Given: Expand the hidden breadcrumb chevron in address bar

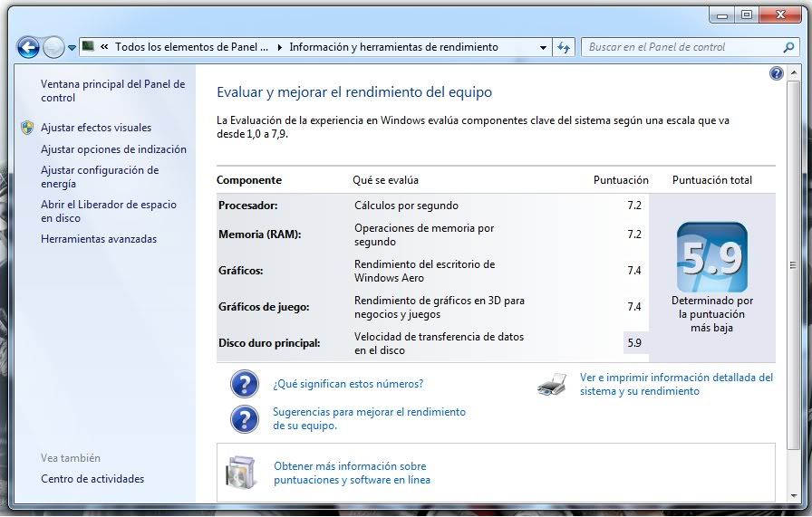Looking at the screenshot, I should coord(104,47).
